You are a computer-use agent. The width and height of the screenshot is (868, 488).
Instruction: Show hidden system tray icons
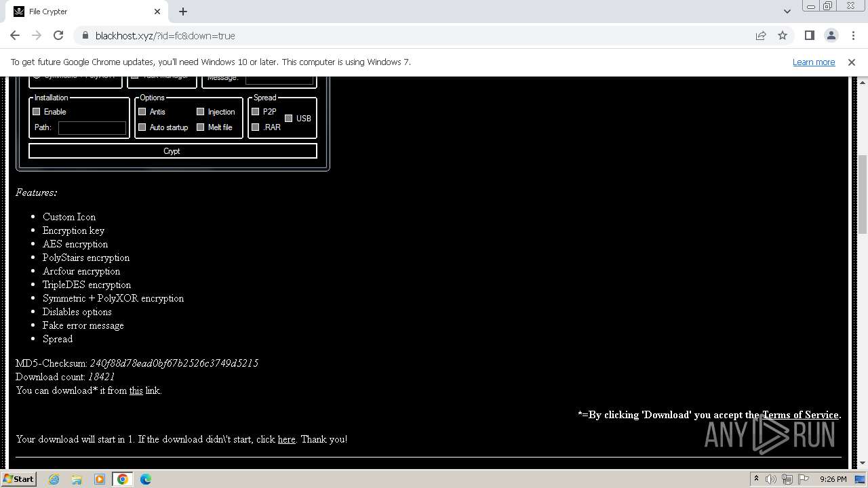pos(756,479)
